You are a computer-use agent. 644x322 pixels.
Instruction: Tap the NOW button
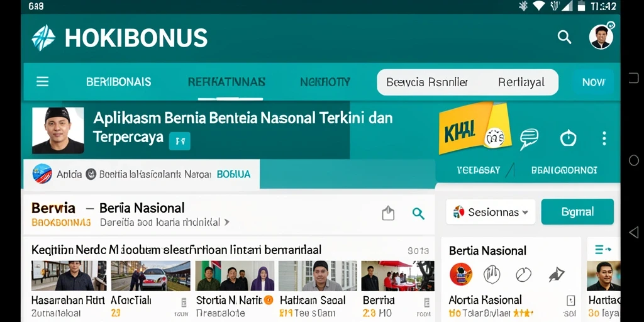pos(594,82)
